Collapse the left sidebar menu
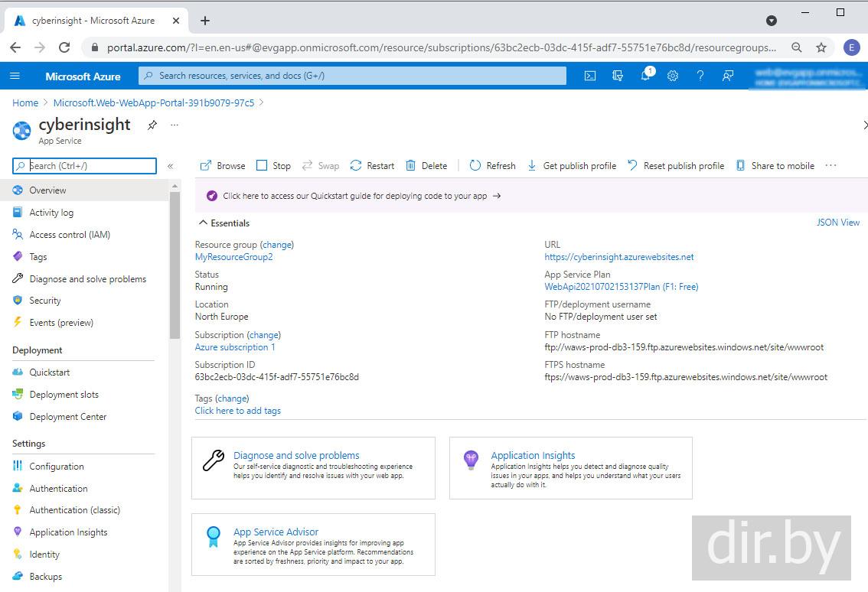 coord(170,166)
